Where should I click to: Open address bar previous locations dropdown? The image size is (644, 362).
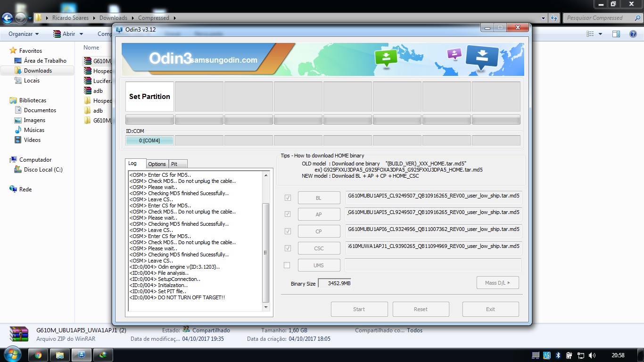(544, 18)
